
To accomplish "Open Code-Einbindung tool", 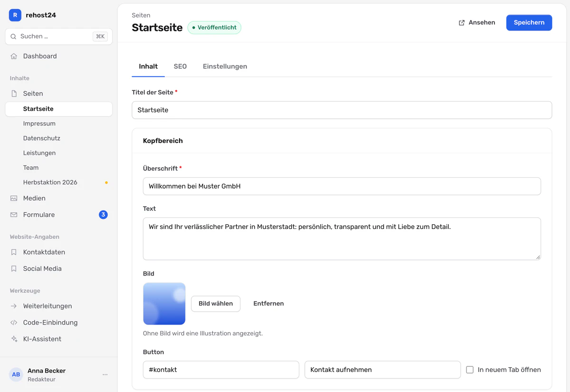I will click(x=59, y=323).
